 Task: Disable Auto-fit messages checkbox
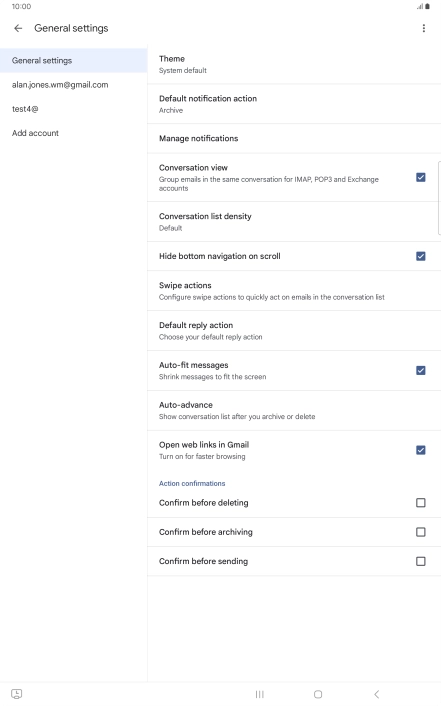click(x=420, y=371)
